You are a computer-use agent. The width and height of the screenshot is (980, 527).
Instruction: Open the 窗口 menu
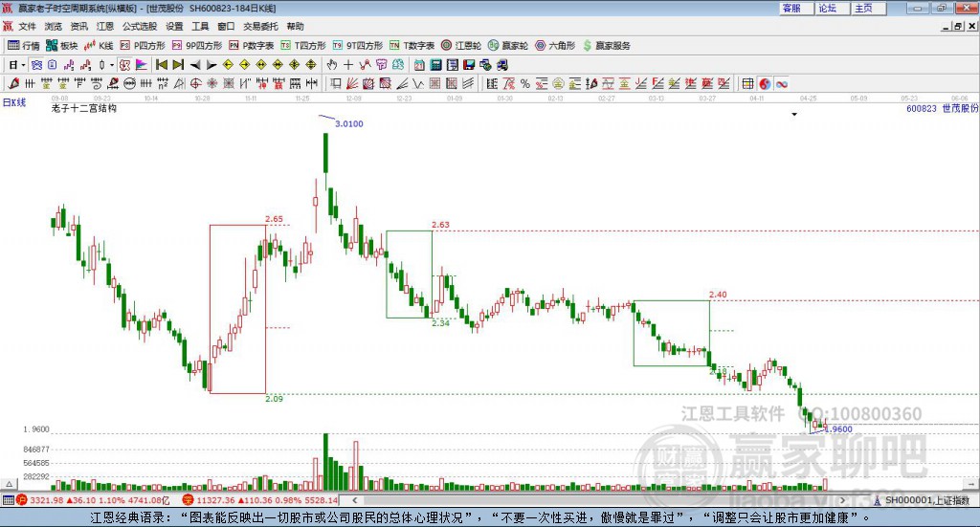[226, 26]
